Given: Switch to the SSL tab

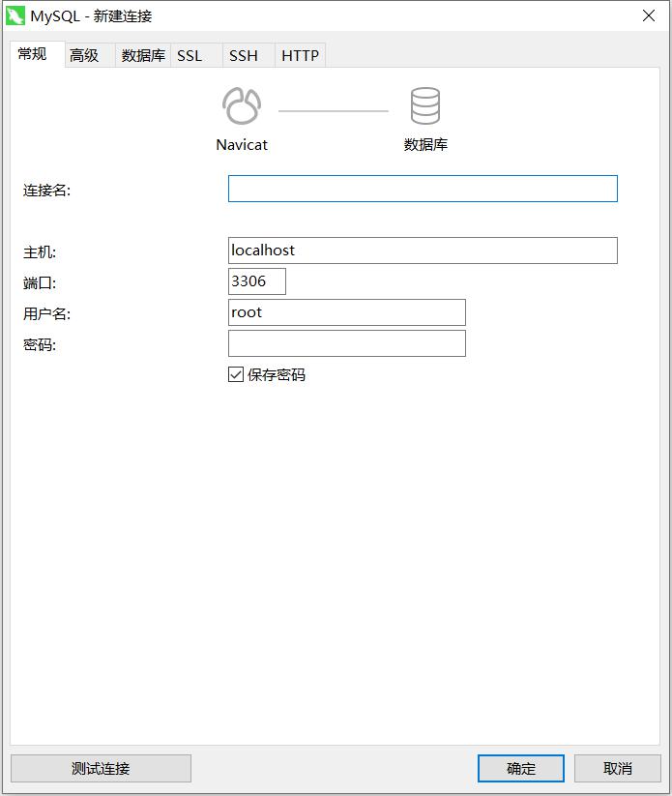Looking at the screenshot, I should coord(196,55).
